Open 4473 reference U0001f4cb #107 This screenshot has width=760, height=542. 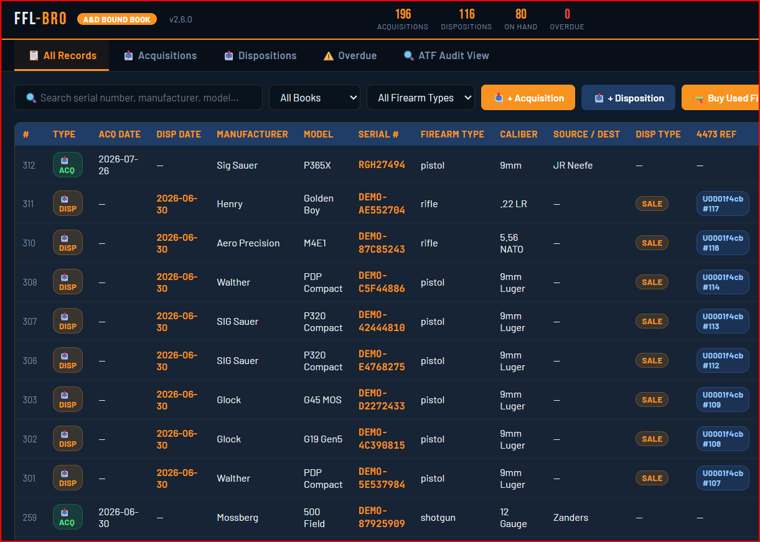point(723,479)
